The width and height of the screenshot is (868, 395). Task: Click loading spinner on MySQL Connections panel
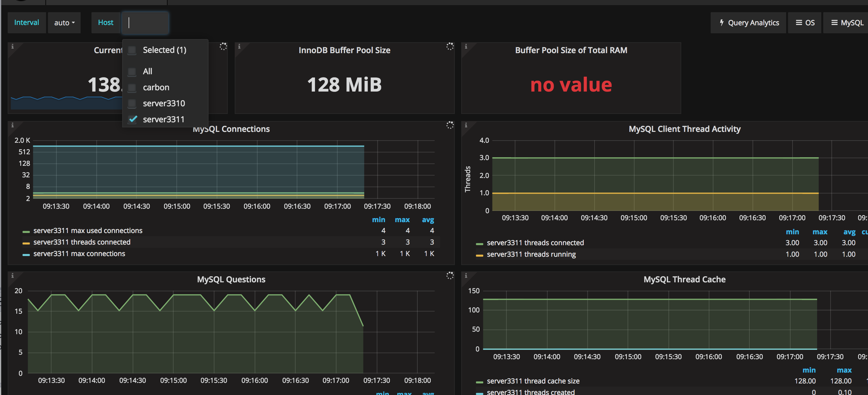coord(450,125)
